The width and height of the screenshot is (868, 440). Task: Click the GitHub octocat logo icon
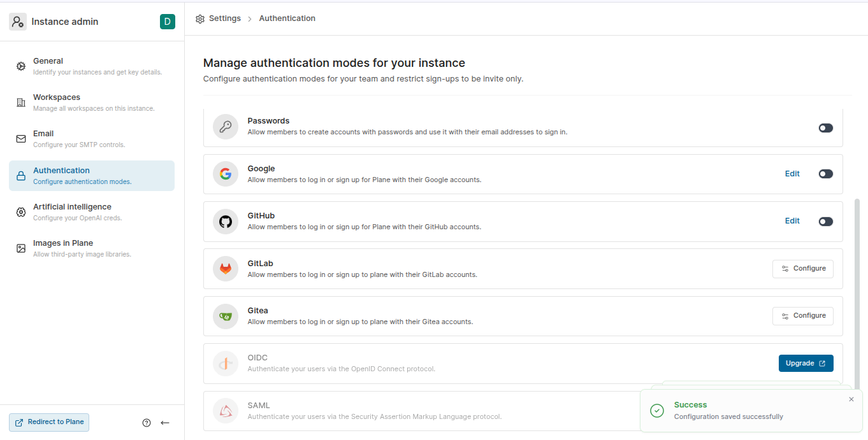(x=226, y=221)
